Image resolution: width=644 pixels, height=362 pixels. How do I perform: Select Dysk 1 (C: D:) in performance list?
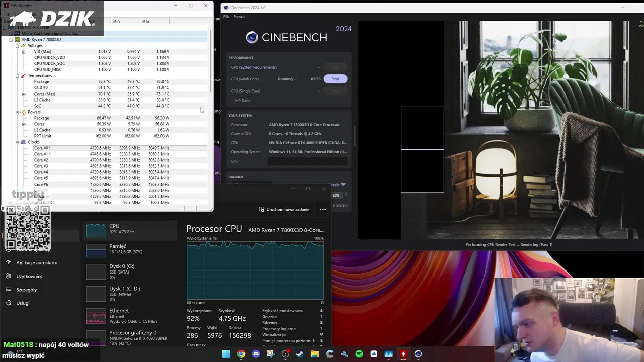tap(130, 294)
